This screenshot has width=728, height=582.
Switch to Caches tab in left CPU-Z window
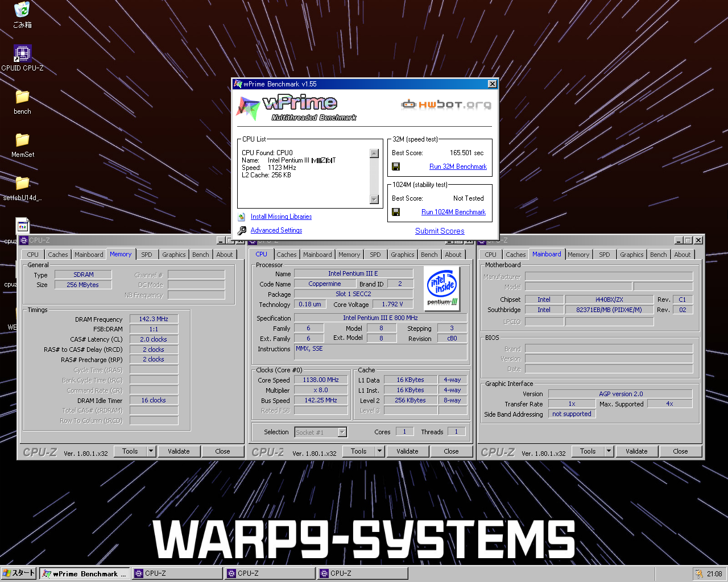58,255
